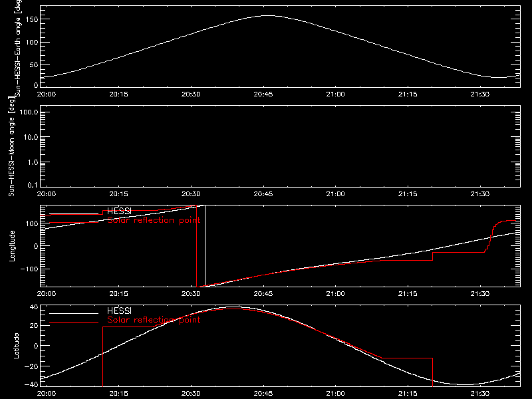This screenshot has width=532, height=399.
Task: Select the HESSI legend label in Latitude plot
Action: click(x=119, y=311)
